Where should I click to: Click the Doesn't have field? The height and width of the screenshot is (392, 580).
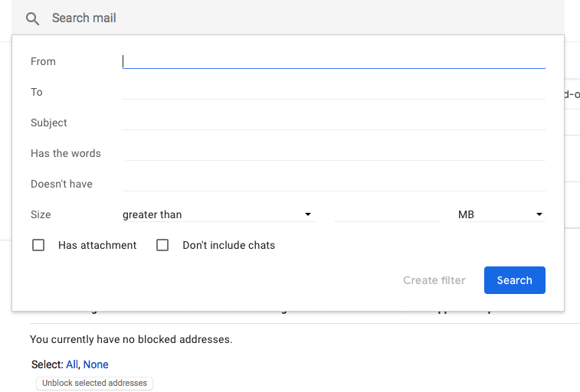[333, 184]
